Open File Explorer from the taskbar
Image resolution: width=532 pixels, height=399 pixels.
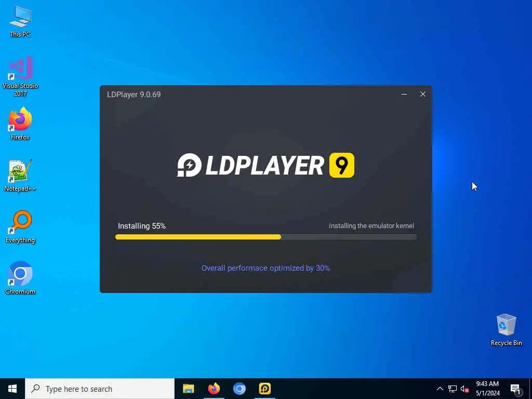(188, 389)
